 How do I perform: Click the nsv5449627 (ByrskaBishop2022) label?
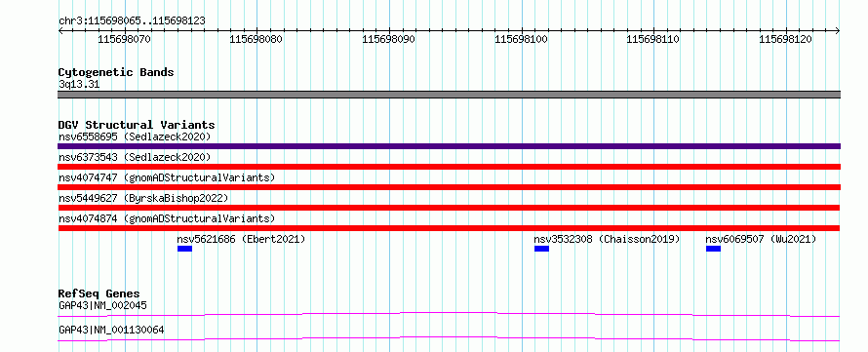pyautogui.click(x=143, y=198)
